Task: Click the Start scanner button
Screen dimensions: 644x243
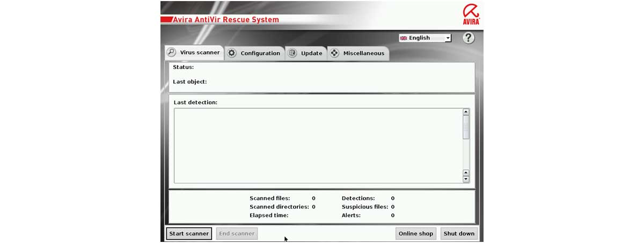Action: point(189,233)
